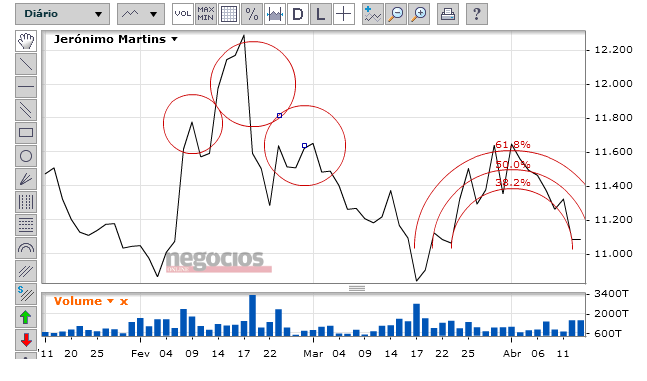Viewport: 647px width, 381px height.
Task: Toggle the L scale button
Action: 321,14
